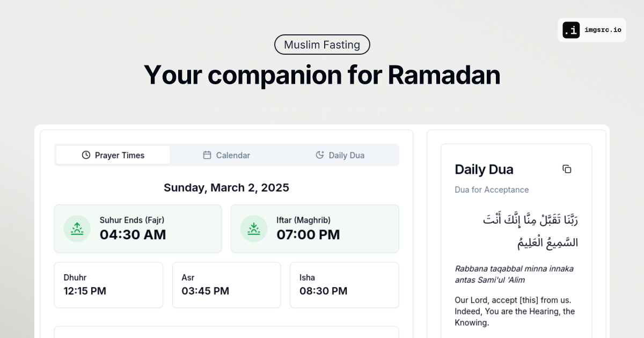Click the date heading Sunday, March 2, 2025
The image size is (644, 338).
coord(226,188)
